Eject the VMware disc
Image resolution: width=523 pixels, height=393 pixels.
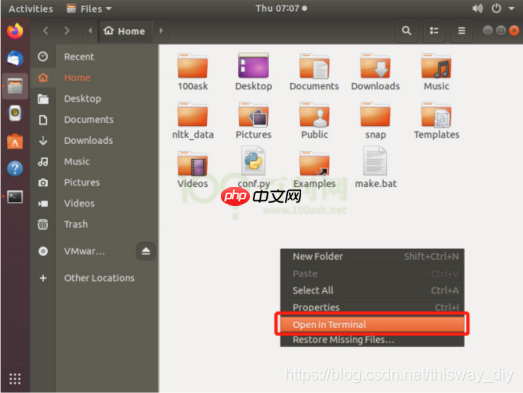point(146,251)
